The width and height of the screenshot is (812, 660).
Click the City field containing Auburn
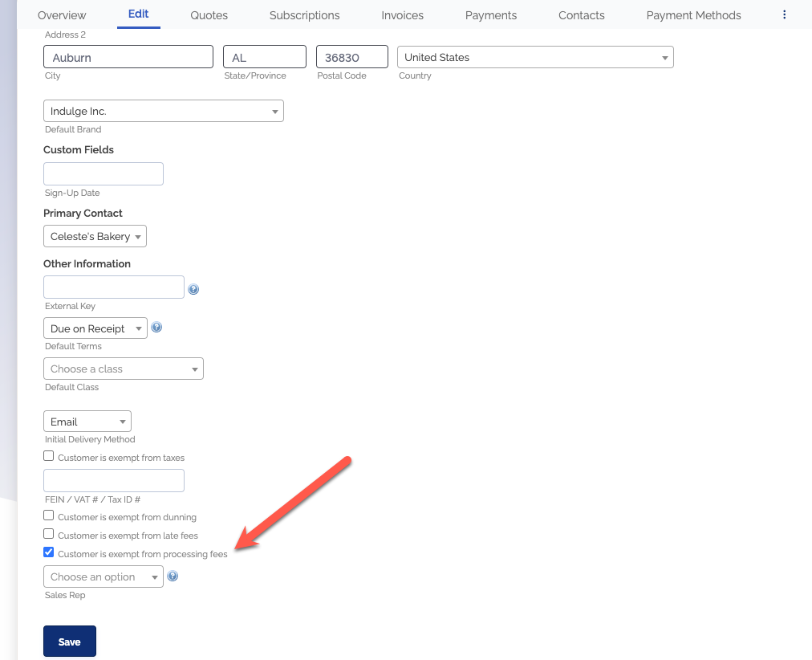[x=128, y=57]
